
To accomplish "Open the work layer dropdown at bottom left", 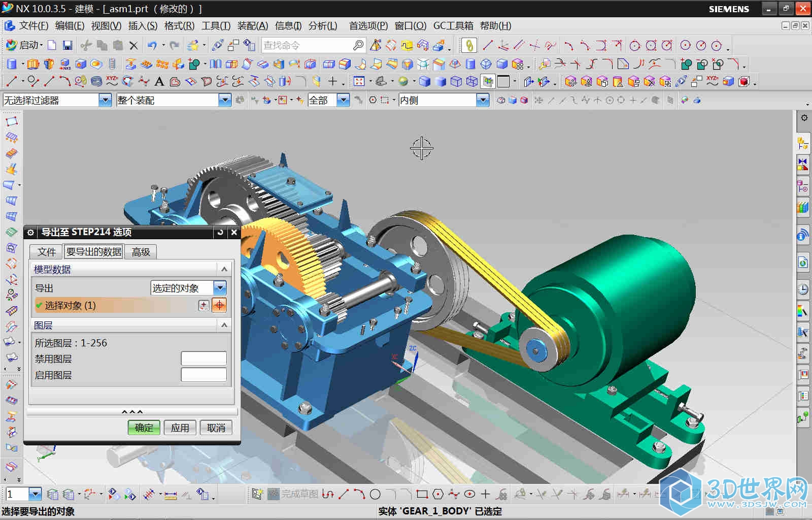I will pos(35,494).
